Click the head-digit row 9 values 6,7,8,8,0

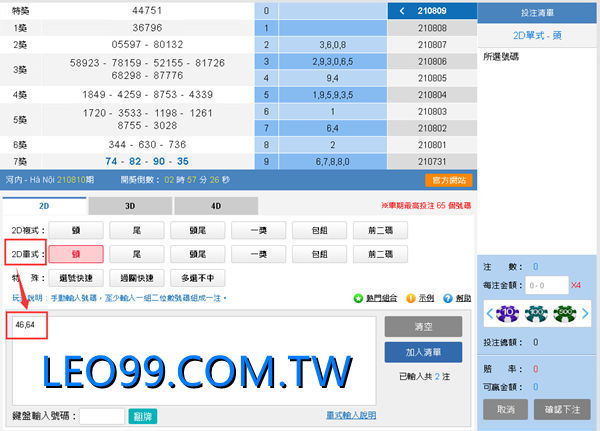click(333, 162)
